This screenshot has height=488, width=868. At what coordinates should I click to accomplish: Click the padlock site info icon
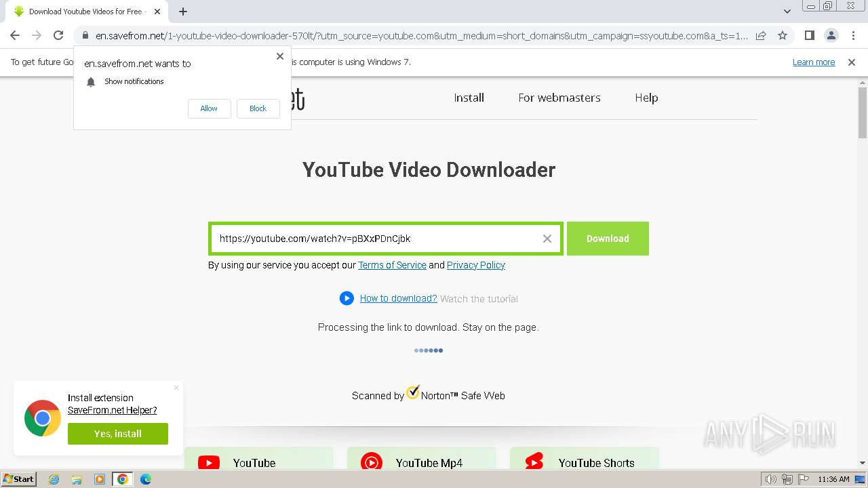(x=85, y=35)
